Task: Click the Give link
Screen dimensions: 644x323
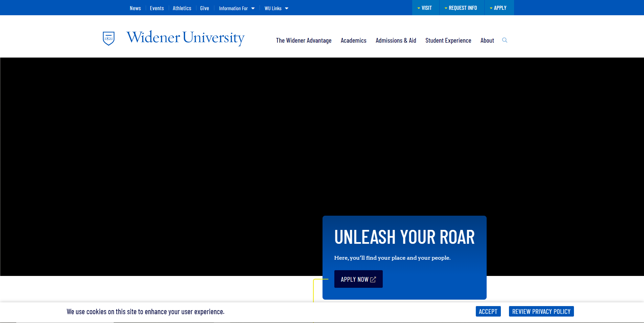Action: tap(204, 8)
